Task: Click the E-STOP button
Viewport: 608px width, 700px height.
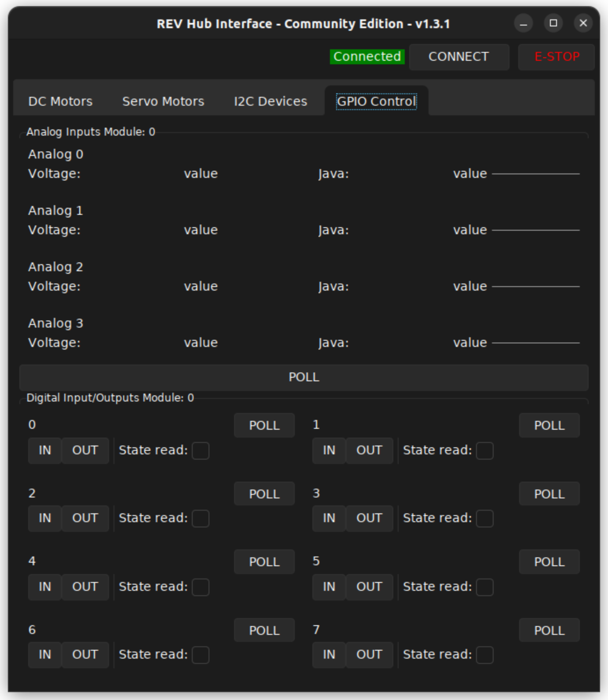Action: point(557,57)
